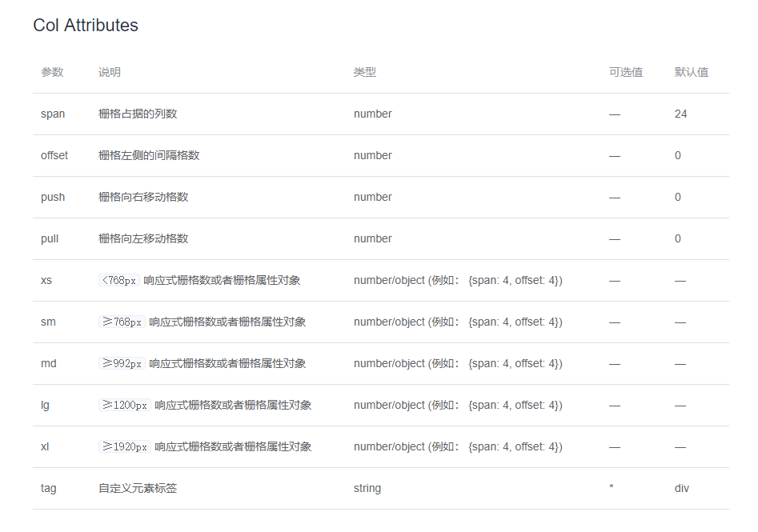Click the 'string' type cell

(x=367, y=488)
